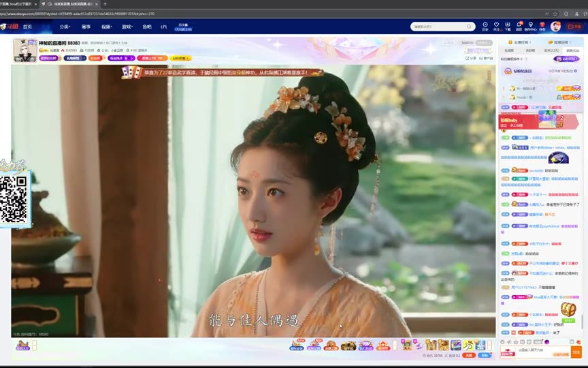
Task: Open the user avatar in the top bar
Action: click(555, 26)
